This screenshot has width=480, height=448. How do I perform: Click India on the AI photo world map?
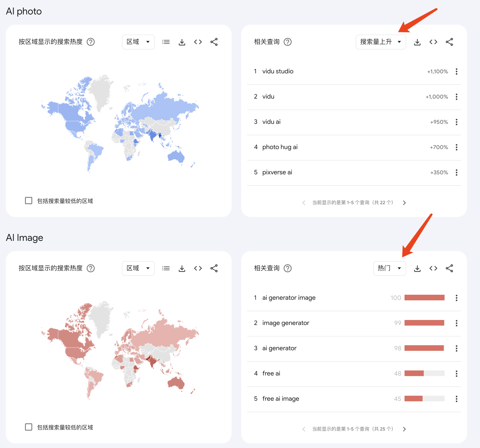152,135
